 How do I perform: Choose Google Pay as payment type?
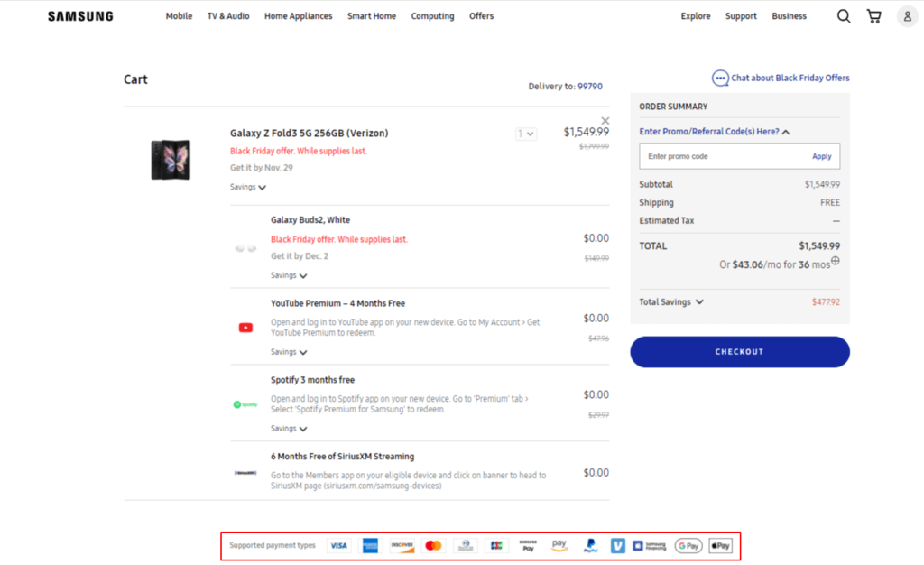coord(688,545)
